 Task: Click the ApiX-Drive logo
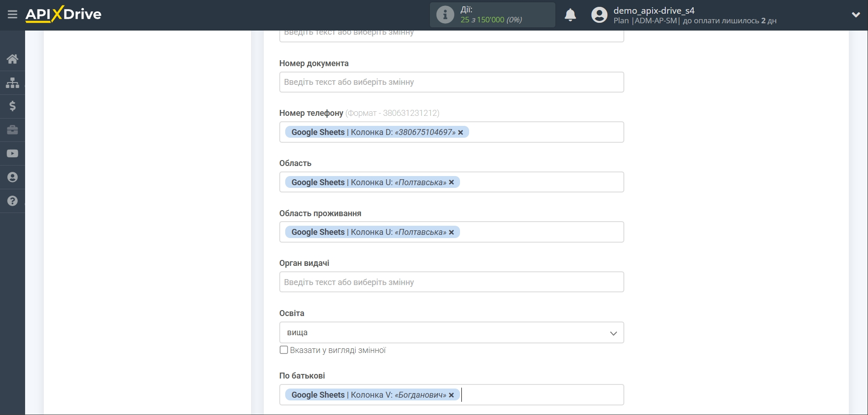[63, 15]
